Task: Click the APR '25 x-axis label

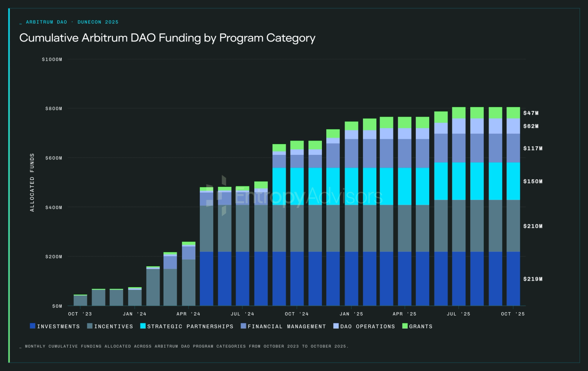Action: (x=404, y=314)
